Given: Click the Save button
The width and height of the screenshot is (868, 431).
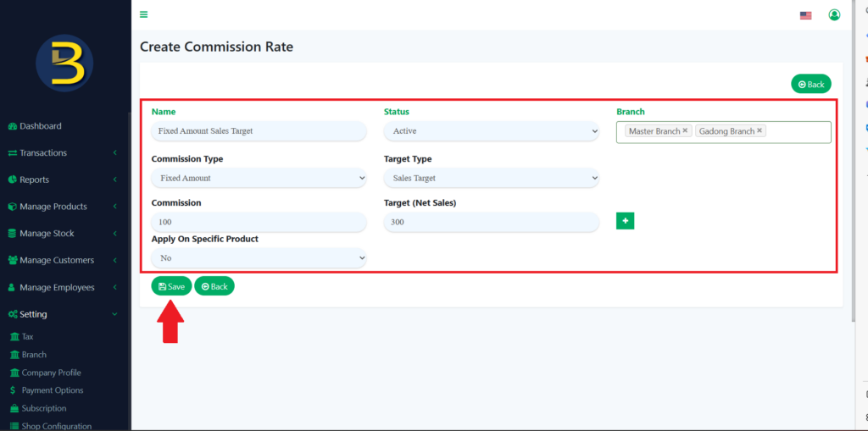Looking at the screenshot, I should pyautogui.click(x=171, y=286).
